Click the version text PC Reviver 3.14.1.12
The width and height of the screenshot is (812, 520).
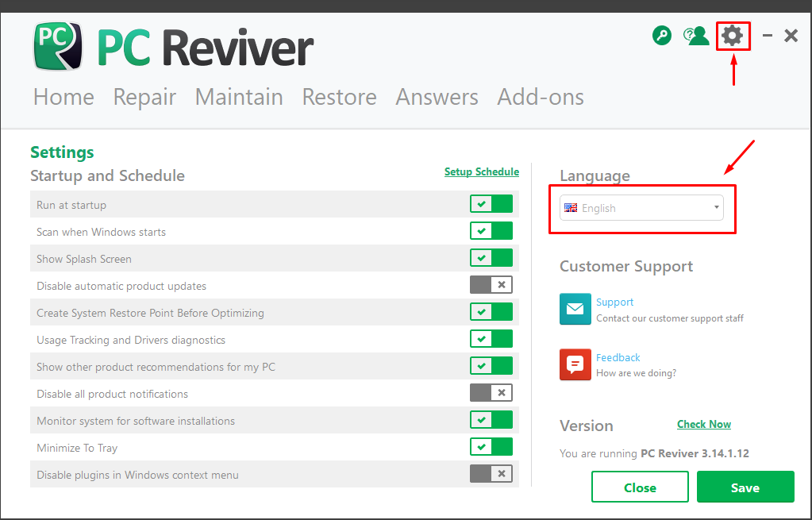click(695, 453)
